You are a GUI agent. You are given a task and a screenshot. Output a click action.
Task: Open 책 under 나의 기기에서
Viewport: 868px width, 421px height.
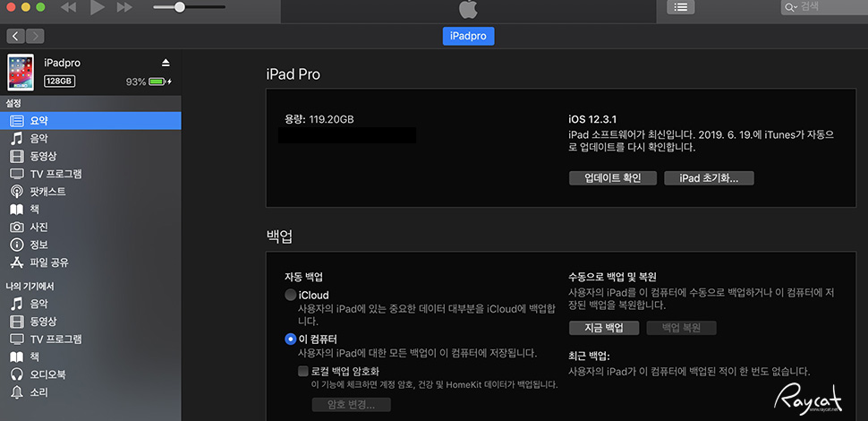click(90, 357)
